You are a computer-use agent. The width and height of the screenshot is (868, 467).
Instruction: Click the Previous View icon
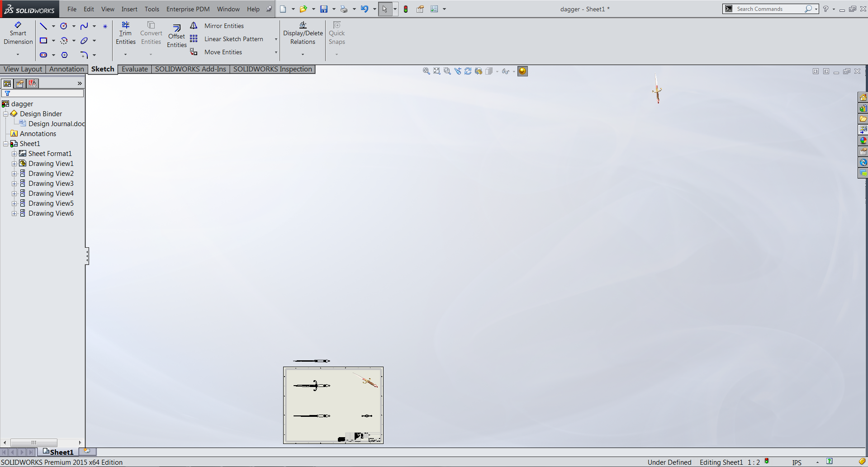click(x=458, y=71)
